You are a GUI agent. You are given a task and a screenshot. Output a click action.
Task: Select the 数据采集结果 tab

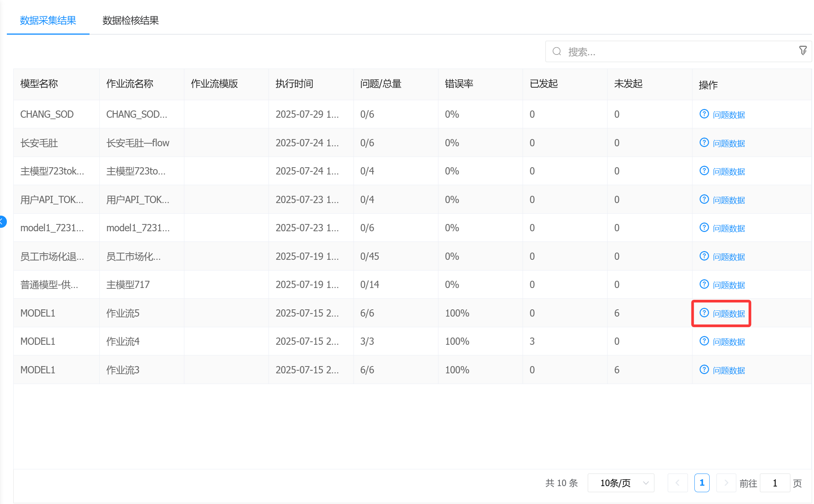point(48,21)
